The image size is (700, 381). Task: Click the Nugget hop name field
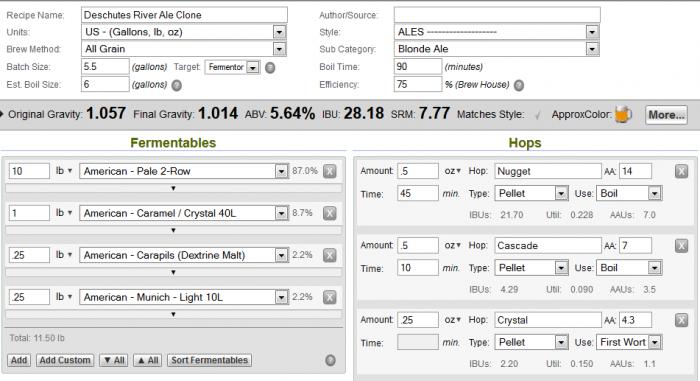point(548,171)
